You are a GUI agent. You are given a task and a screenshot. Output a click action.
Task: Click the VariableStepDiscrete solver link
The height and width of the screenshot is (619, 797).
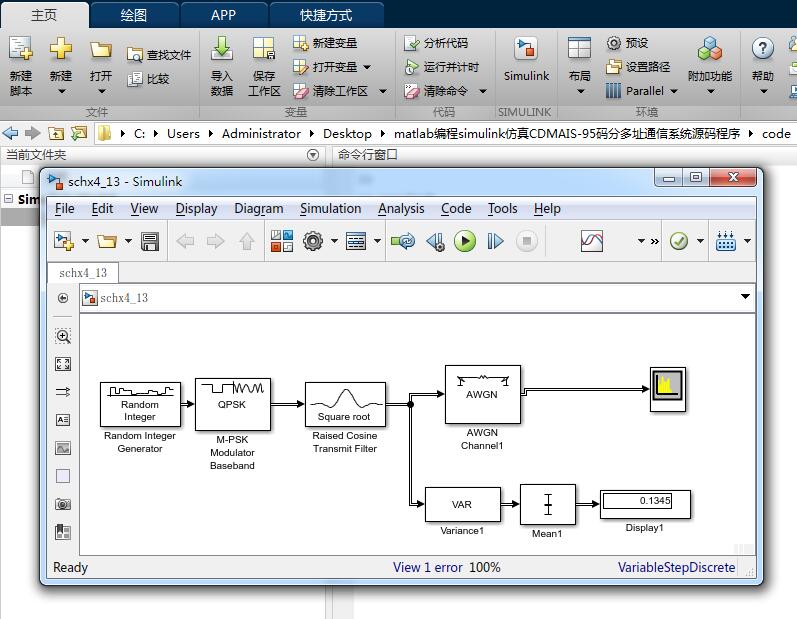tap(677, 568)
